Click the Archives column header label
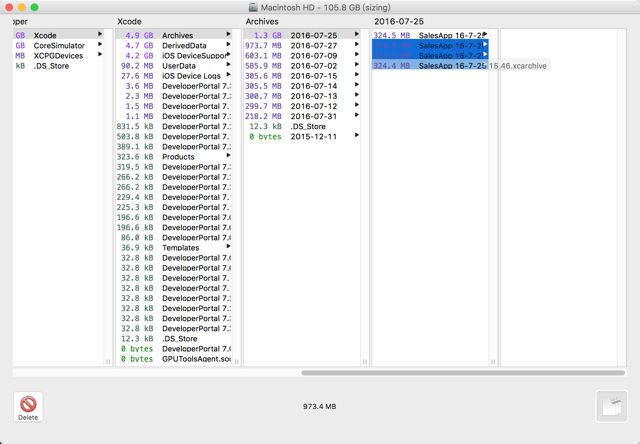 (262, 21)
